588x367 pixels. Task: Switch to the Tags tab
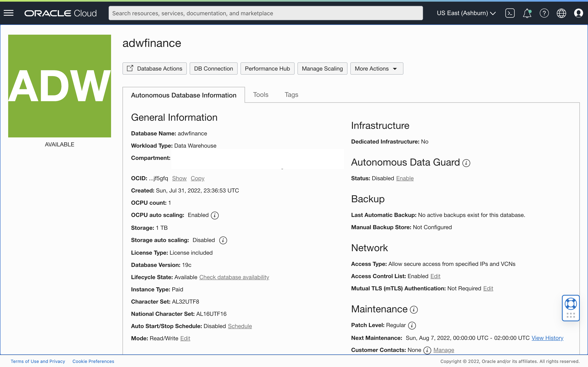click(291, 95)
